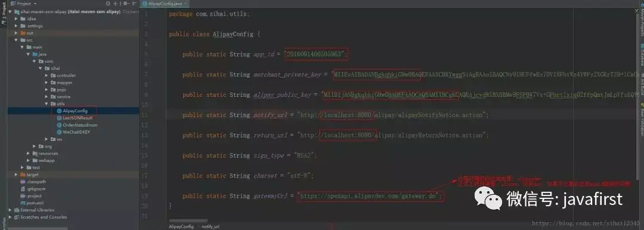Click AlipayConfig in the bottom breadcrumb
644x230 pixels.
click(181, 226)
